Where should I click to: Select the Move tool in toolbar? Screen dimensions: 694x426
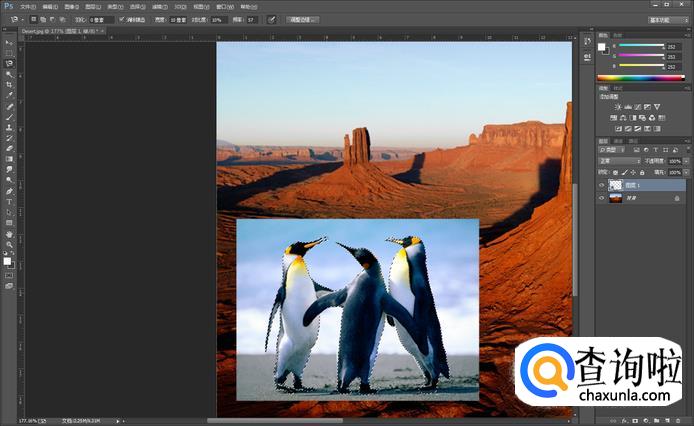(9, 43)
